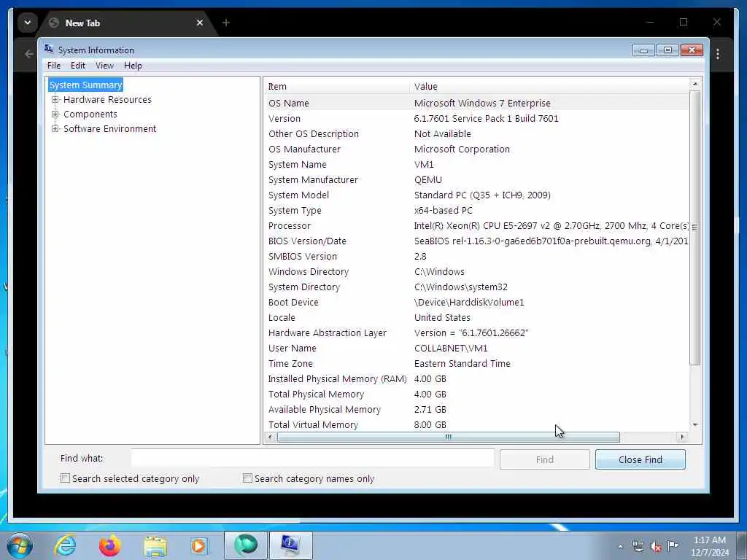Viewport: 747px width, 560px height.
Task: Click value 'COLLABNET\VM1'
Action: [451, 348]
